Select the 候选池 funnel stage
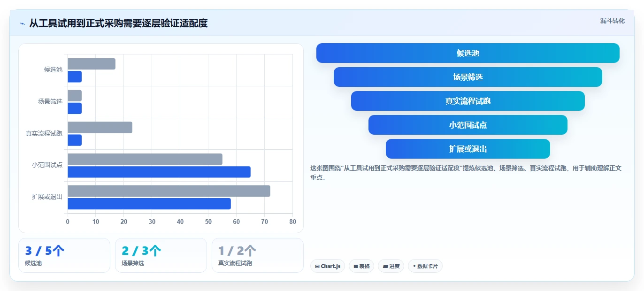 468,53
